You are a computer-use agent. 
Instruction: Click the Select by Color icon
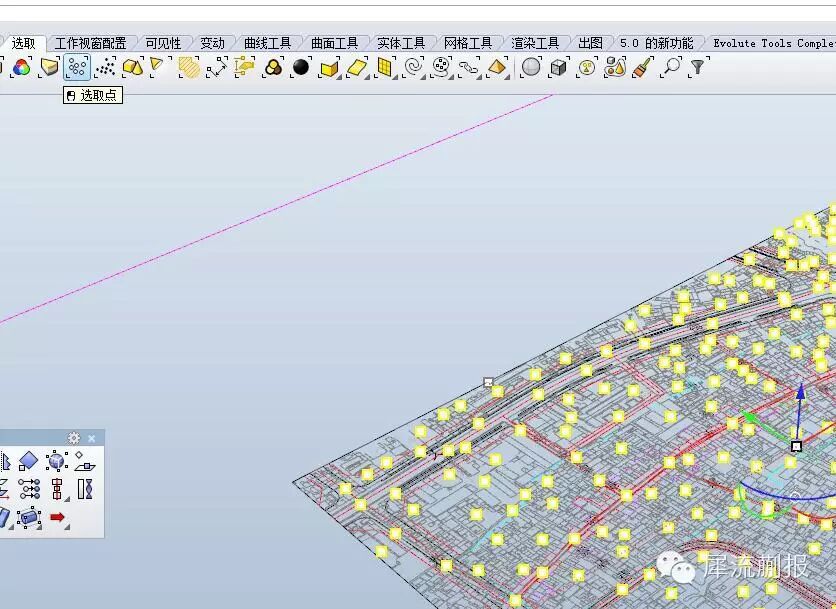coord(21,68)
